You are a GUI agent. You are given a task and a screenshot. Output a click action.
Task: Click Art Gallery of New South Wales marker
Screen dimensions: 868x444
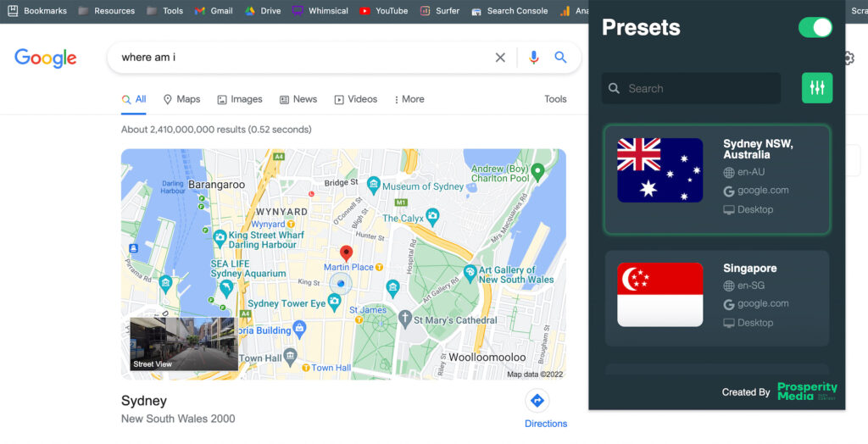[470, 273]
